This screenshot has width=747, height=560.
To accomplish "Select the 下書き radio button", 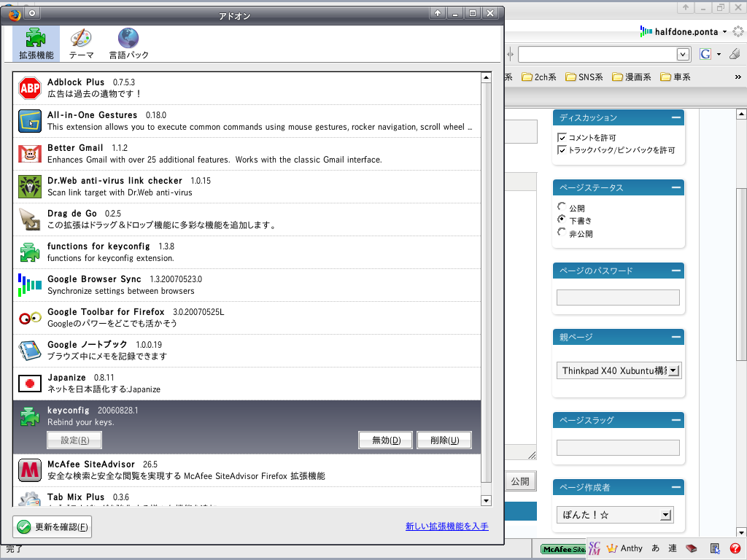I will coord(562,219).
